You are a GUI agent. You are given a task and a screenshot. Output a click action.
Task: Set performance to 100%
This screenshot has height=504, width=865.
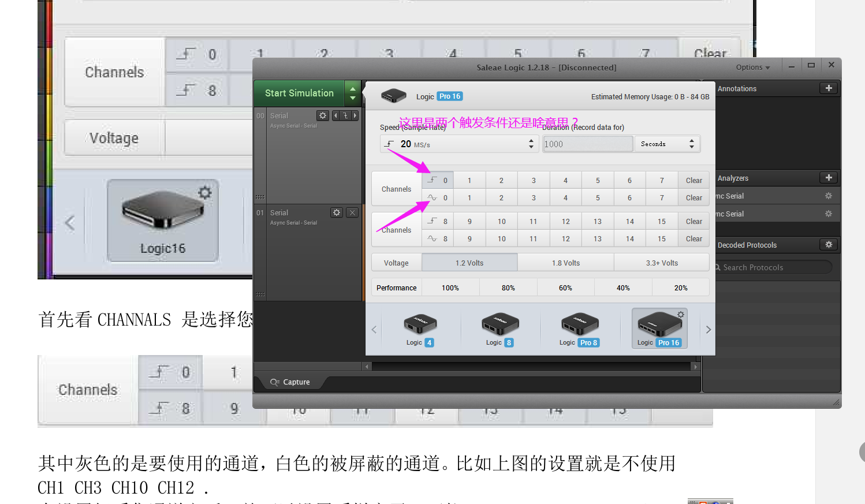click(450, 288)
